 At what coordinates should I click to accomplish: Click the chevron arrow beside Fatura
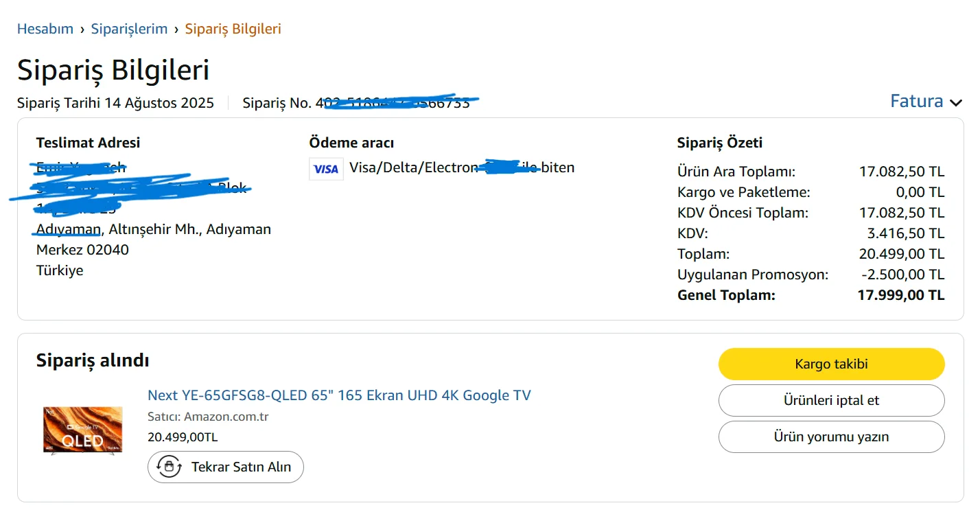[x=956, y=103]
